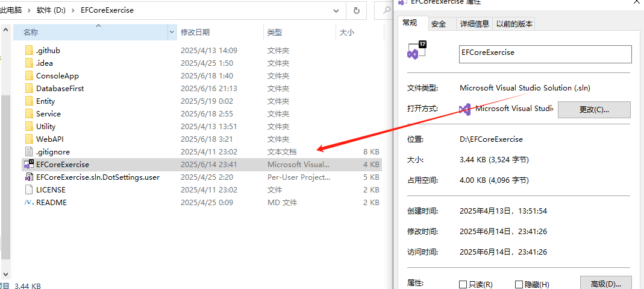Sort by the 名称 column header
Screen dimensions: 644x289
[x=90, y=32]
